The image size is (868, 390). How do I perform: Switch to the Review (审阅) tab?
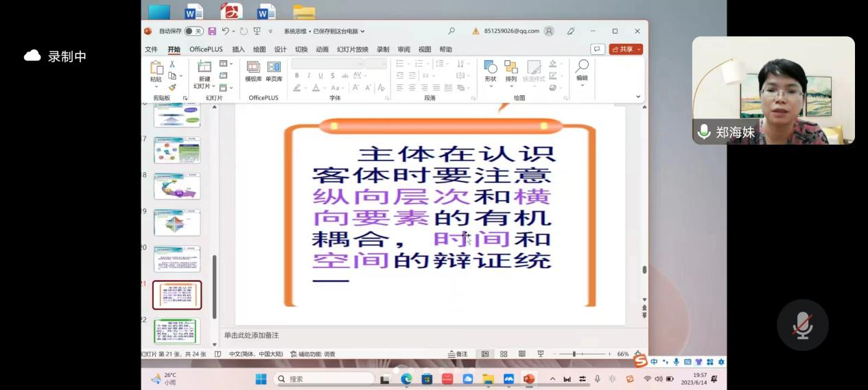(403, 49)
